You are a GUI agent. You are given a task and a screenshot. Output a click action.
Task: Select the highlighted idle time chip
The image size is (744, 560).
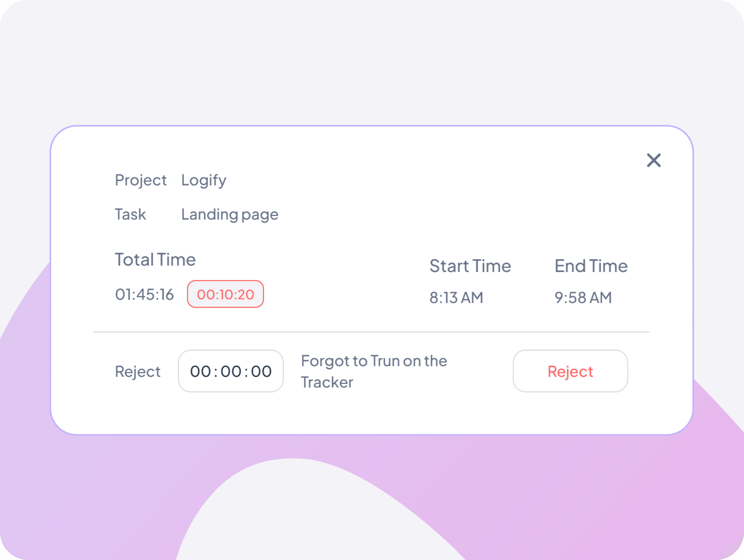coord(225,294)
